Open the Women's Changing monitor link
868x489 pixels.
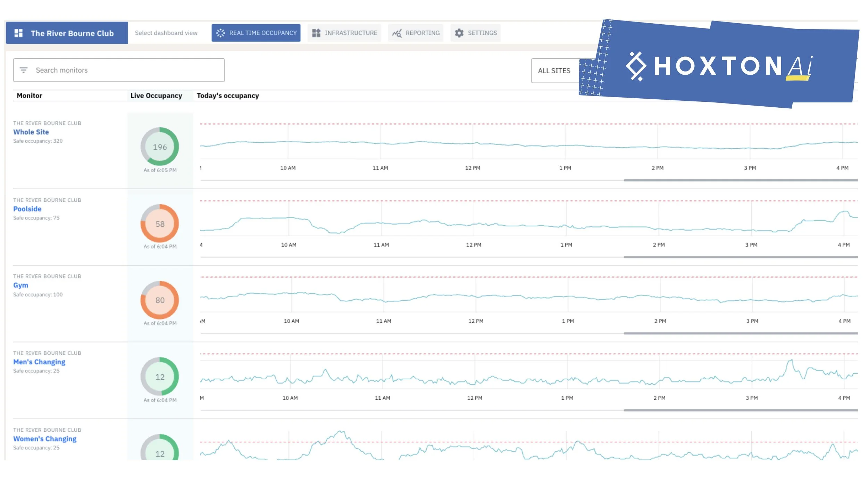coord(45,439)
